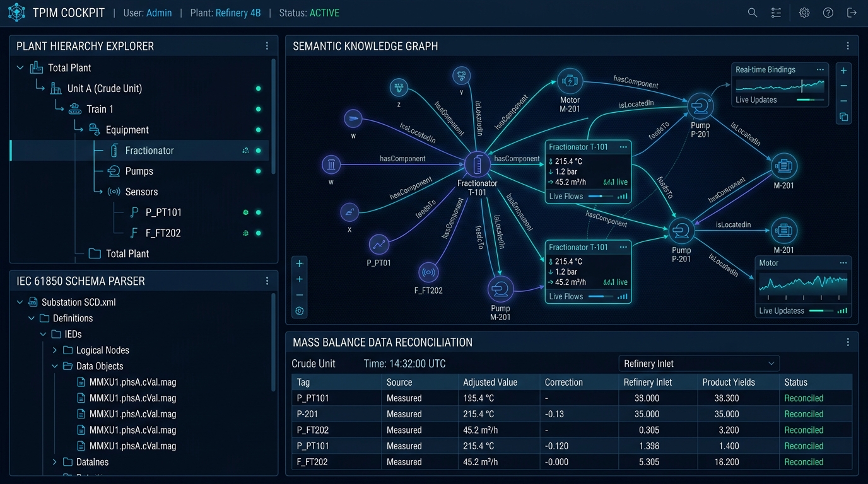Select graph node labeled X

pos(349,212)
